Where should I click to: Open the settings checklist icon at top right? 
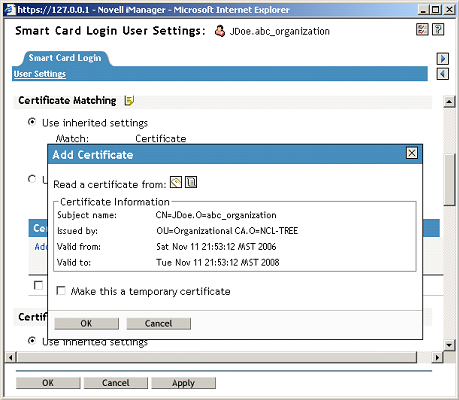(x=422, y=30)
